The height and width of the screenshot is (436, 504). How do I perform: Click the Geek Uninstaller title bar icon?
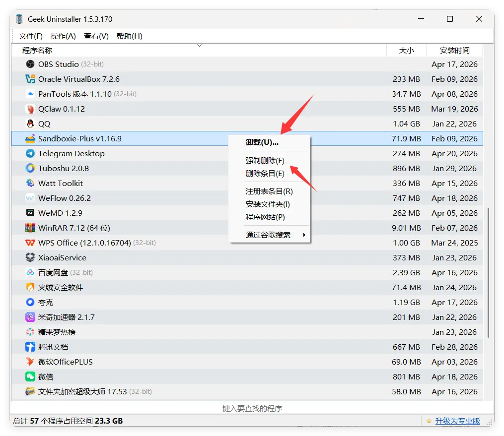(19, 19)
